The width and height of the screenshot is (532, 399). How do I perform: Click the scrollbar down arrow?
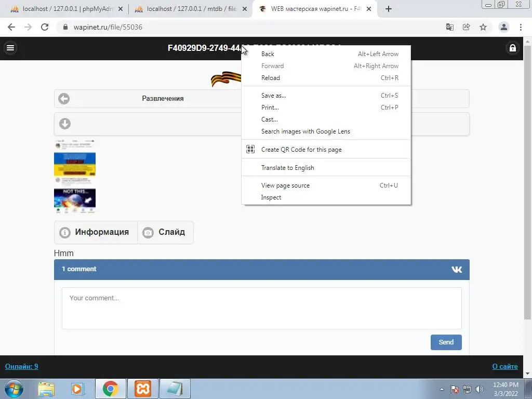(527, 374)
